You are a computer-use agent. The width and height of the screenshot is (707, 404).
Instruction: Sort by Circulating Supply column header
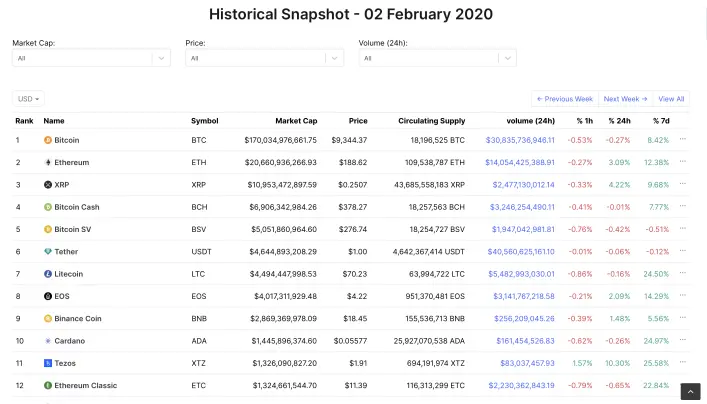pos(432,121)
